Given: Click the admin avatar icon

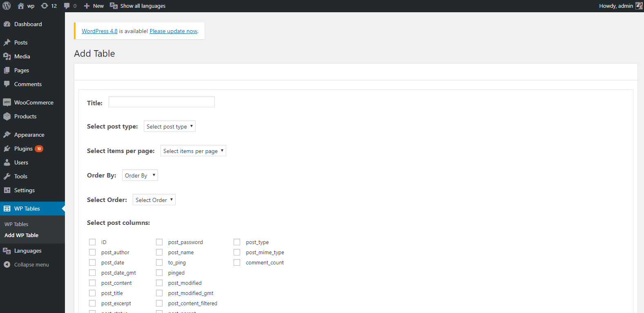Looking at the screenshot, I should pyautogui.click(x=639, y=6).
